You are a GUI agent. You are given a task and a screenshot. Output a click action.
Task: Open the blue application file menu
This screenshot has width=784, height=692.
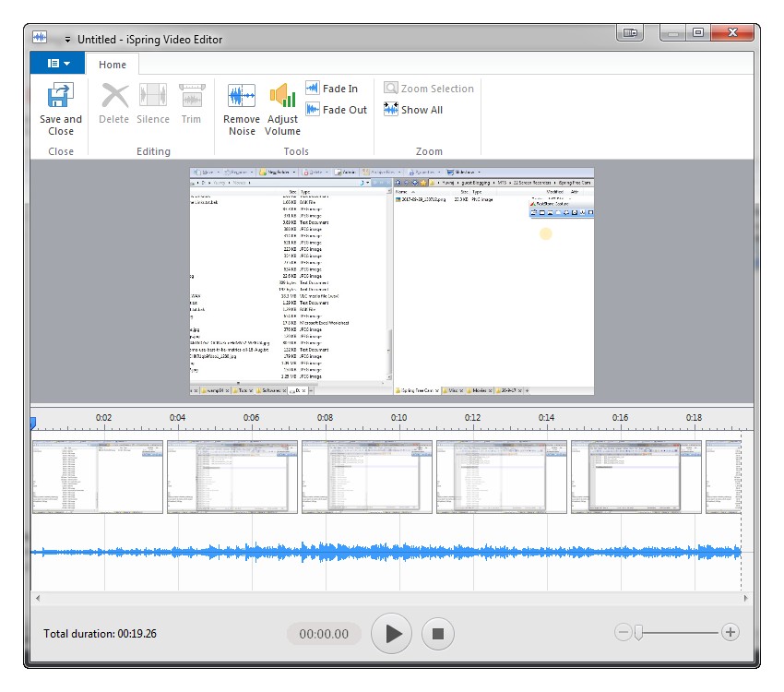tap(57, 64)
